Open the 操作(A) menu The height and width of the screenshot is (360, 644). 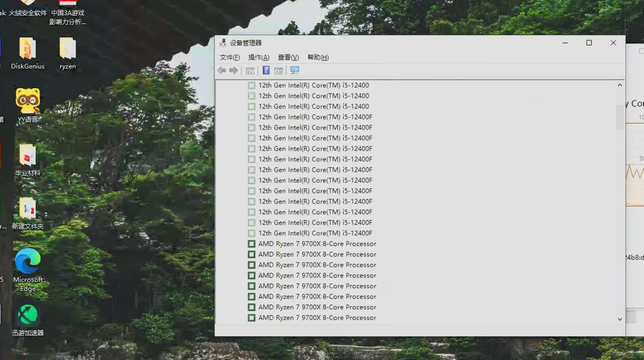(x=259, y=57)
